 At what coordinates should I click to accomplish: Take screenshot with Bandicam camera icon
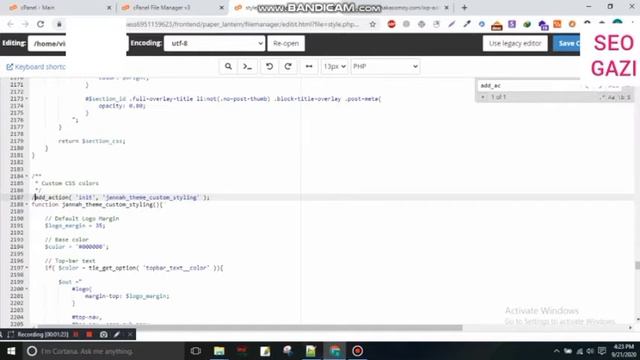pyautogui.click(x=104, y=335)
